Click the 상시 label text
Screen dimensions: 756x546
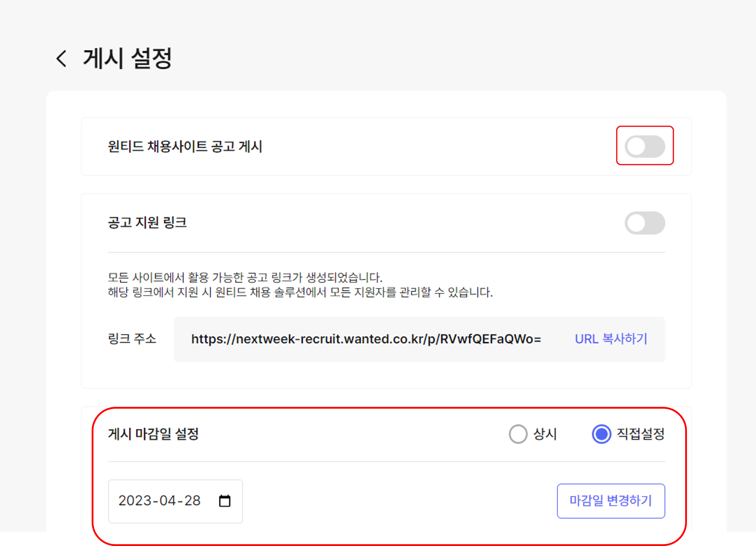tap(545, 434)
